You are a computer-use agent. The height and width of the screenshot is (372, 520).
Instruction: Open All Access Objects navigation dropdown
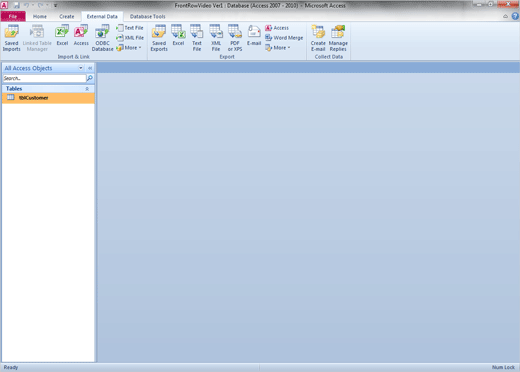pos(81,68)
